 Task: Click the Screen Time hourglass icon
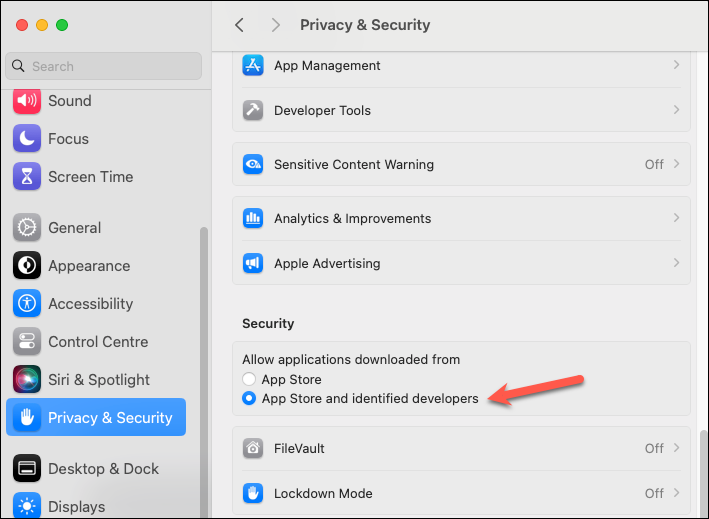click(27, 176)
